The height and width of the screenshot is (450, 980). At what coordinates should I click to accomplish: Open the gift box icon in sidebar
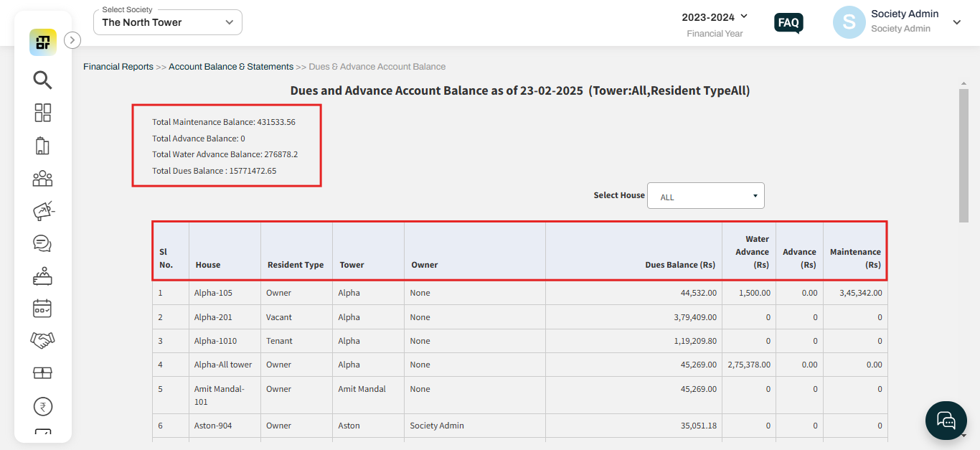point(43,373)
